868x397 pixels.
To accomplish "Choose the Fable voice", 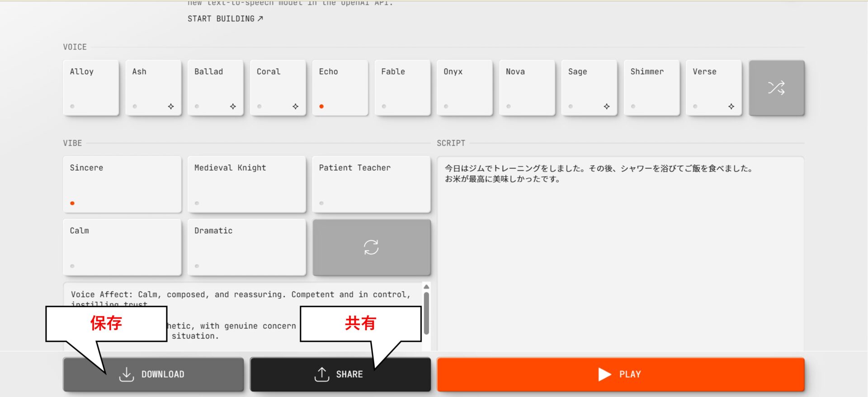I will [x=402, y=88].
